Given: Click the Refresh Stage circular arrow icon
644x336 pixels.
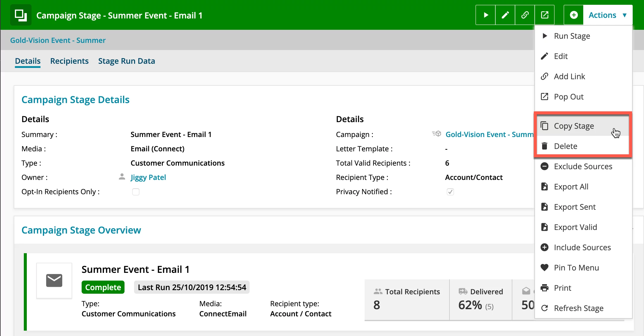Looking at the screenshot, I should [544, 308].
